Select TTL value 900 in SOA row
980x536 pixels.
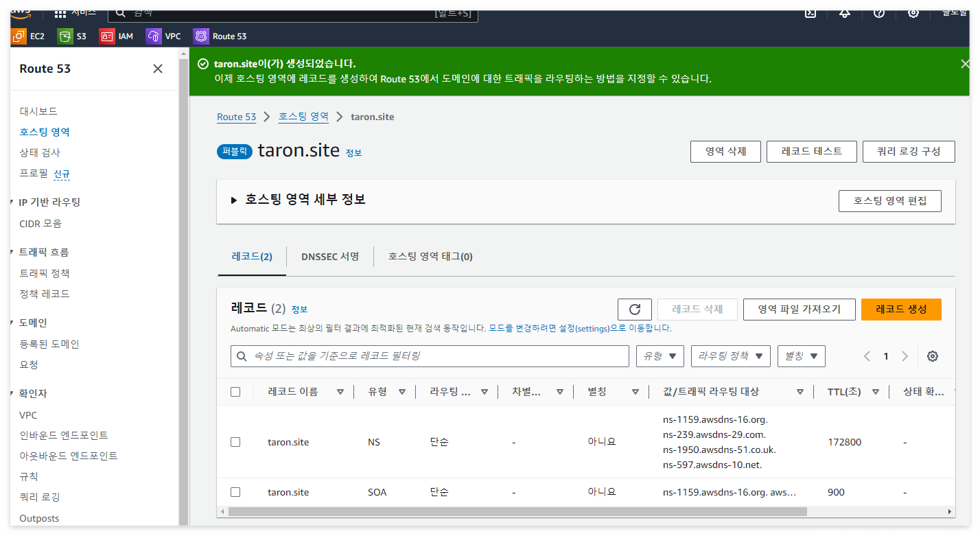(x=836, y=492)
